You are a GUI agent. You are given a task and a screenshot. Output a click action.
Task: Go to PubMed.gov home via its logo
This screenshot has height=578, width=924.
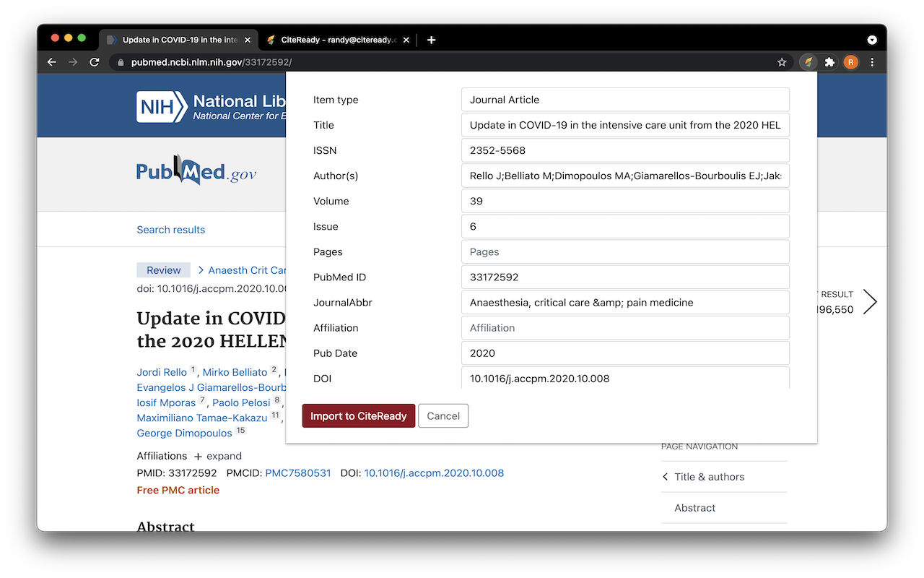click(196, 172)
